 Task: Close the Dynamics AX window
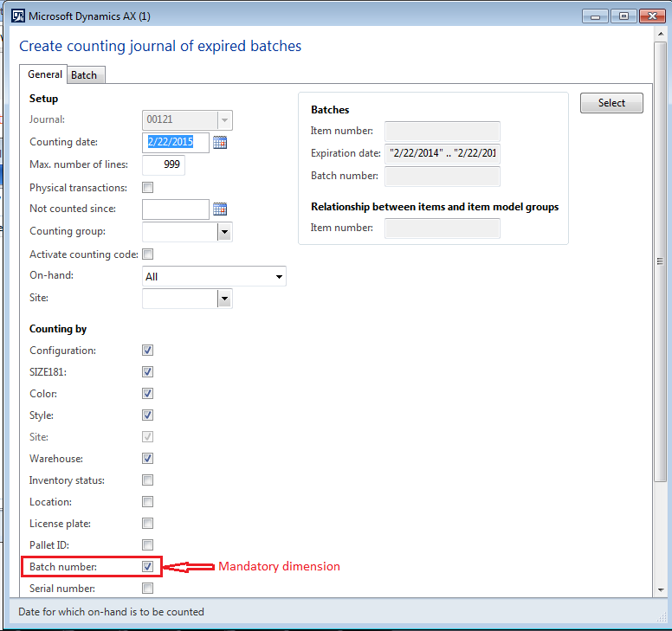click(x=652, y=16)
